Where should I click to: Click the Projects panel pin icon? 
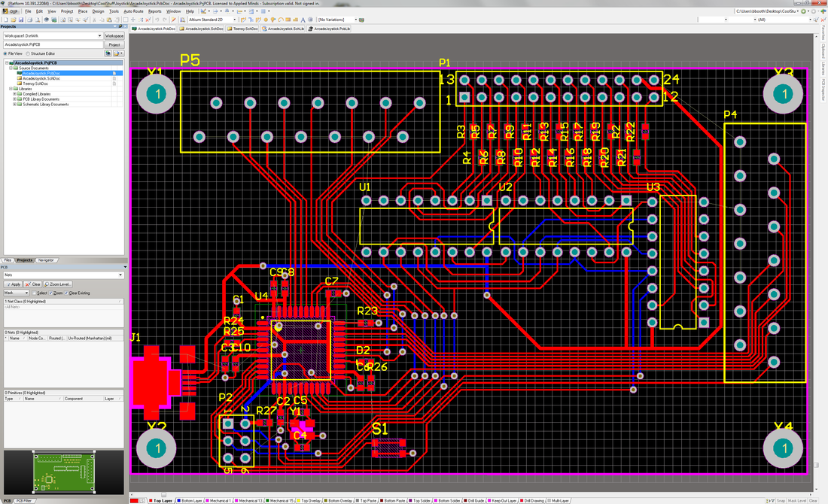point(120,26)
